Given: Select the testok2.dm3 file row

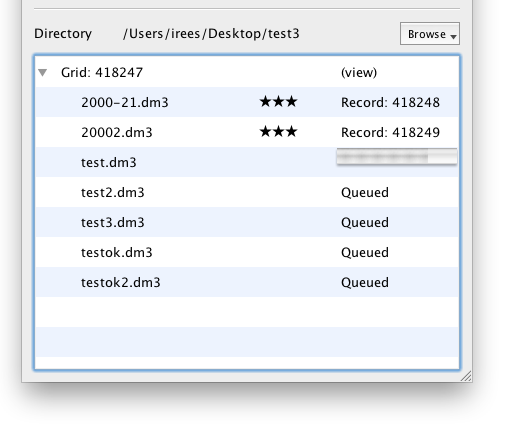Looking at the screenshot, I should coord(247,282).
